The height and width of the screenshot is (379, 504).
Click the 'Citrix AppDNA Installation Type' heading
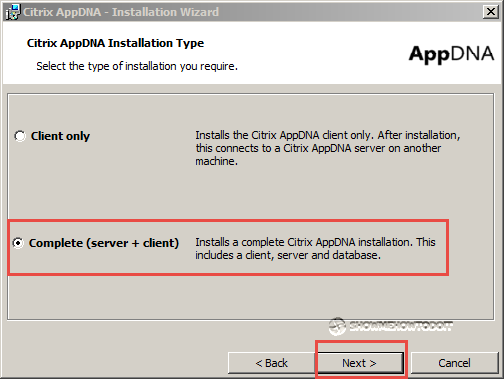pyautogui.click(x=115, y=43)
